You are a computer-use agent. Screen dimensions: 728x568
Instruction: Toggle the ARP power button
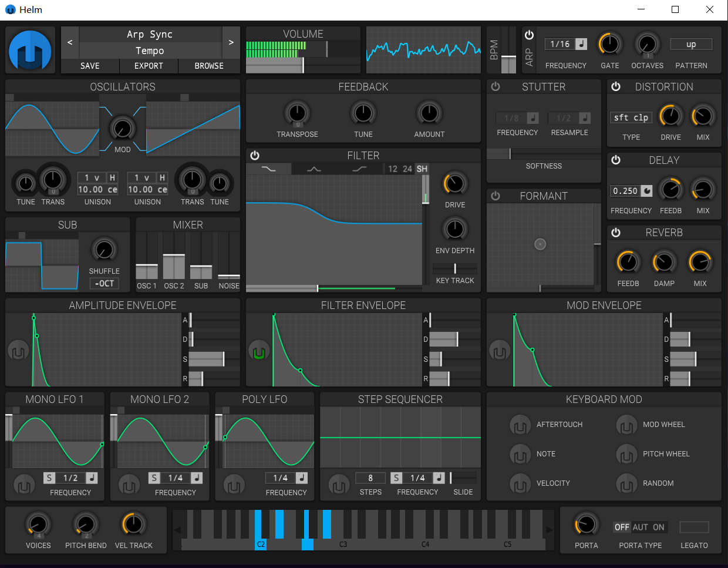(x=529, y=35)
